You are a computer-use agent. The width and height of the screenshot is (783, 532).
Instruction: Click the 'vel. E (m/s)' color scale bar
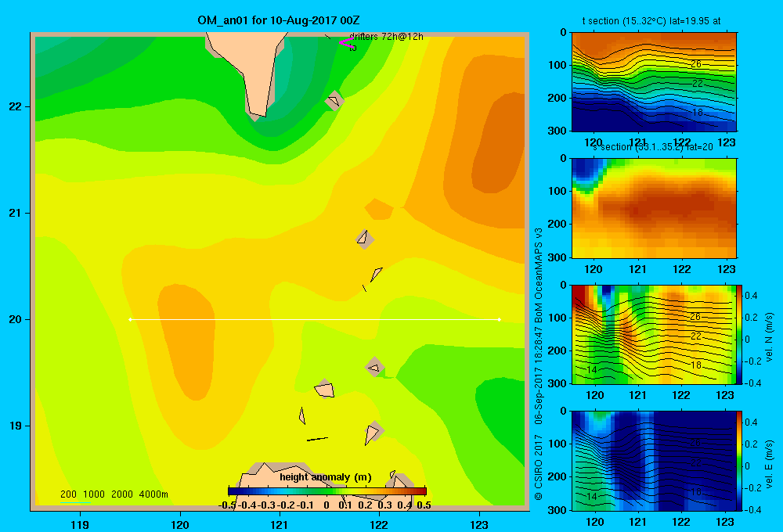pos(739,461)
